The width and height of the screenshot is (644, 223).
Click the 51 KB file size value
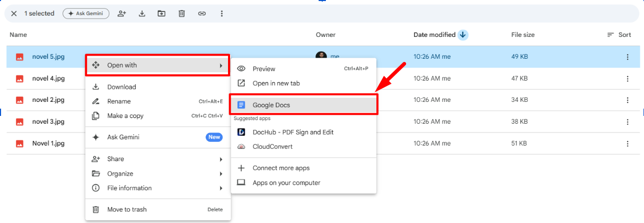pyautogui.click(x=520, y=143)
